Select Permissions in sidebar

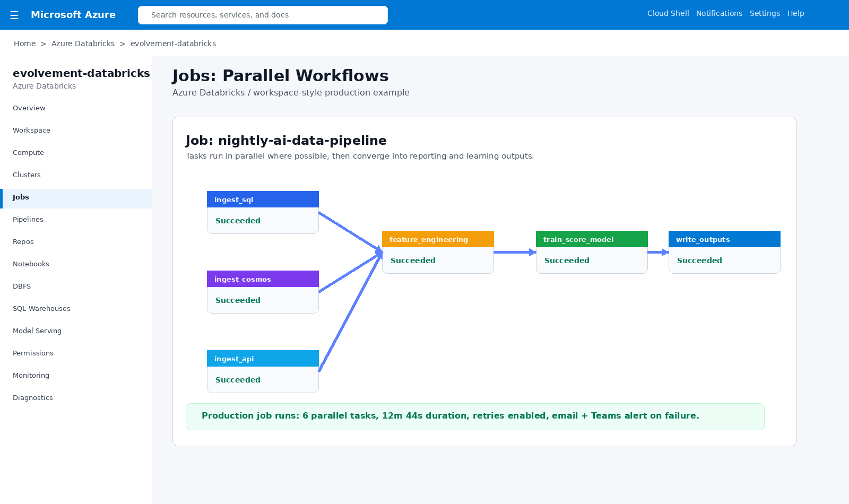[x=76, y=353]
